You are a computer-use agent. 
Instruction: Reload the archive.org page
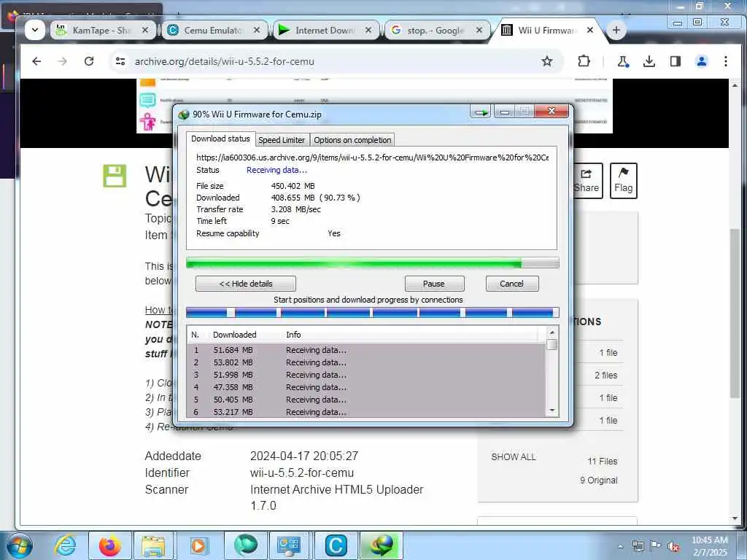tap(89, 61)
